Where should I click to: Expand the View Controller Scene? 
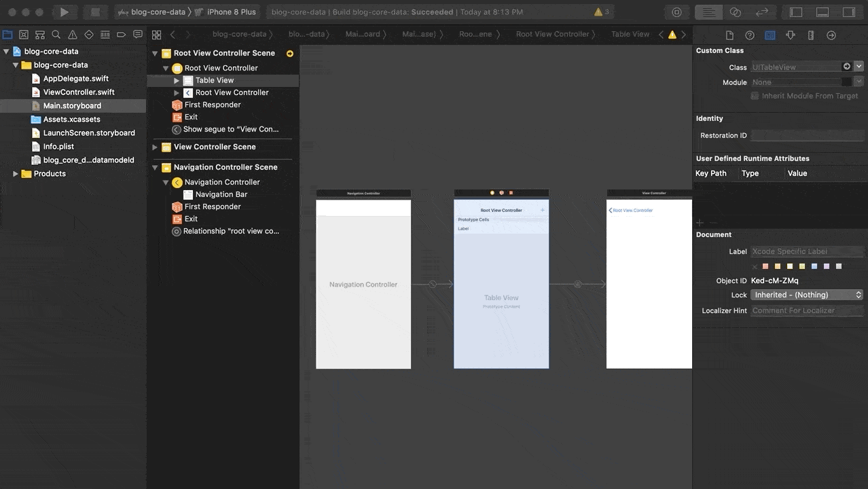[155, 147]
